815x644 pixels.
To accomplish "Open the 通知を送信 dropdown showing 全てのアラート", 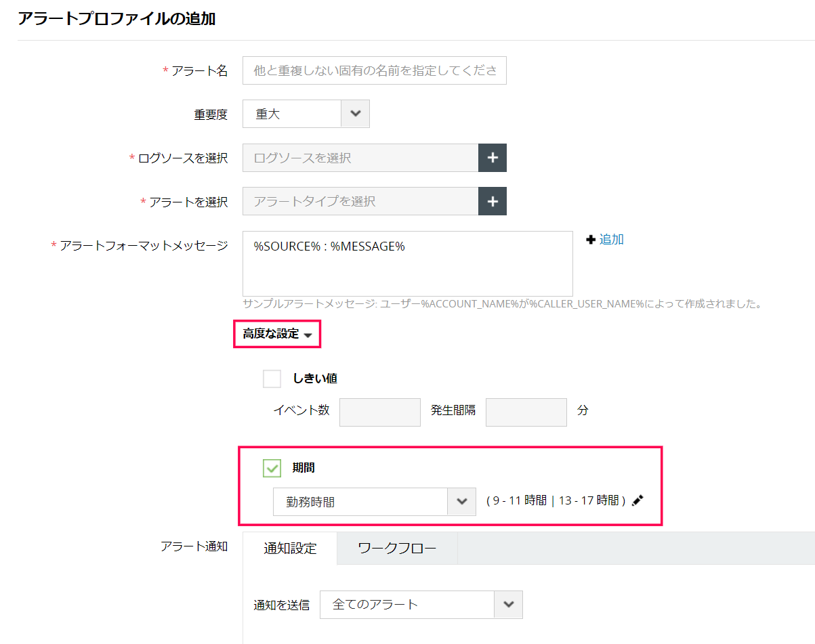I will coord(421,605).
